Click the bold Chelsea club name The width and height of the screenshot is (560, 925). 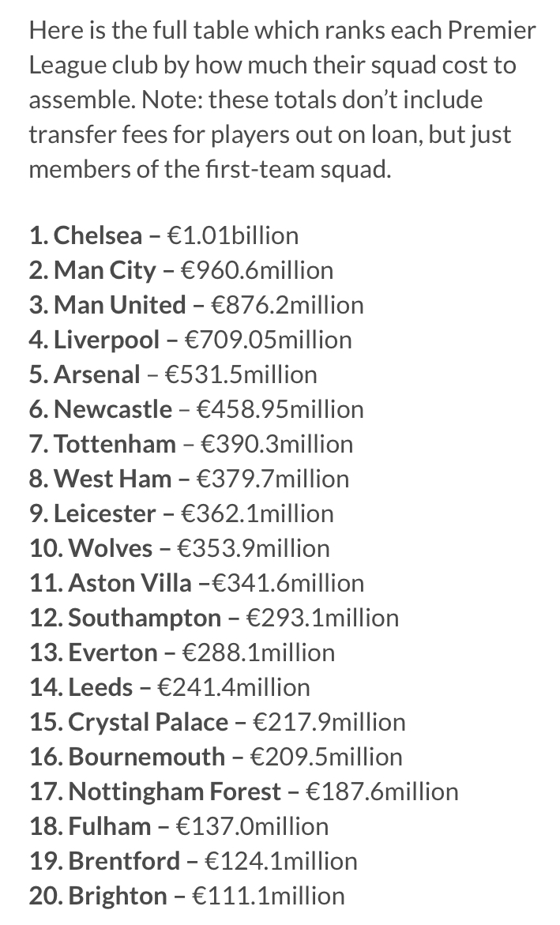[x=98, y=235]
